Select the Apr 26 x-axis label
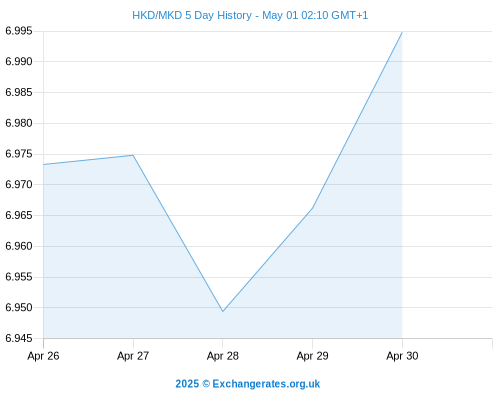Viewport: 495px width, 400px height. pyautogui.click(x=43, y=356)
